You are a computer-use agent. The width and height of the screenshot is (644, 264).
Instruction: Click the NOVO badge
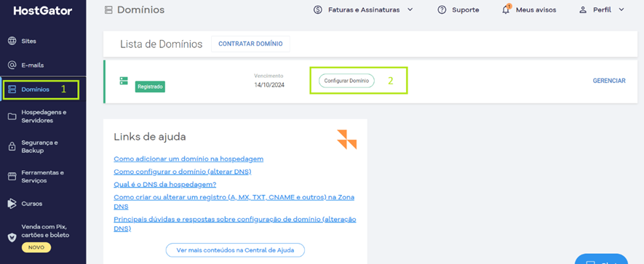click(x=36, y=247)
